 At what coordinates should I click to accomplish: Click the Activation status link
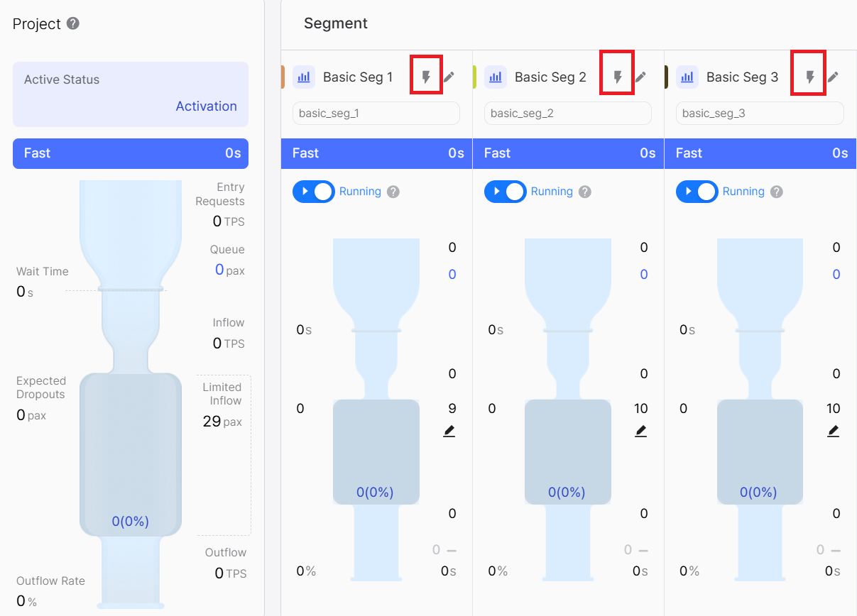coord(206,106)
